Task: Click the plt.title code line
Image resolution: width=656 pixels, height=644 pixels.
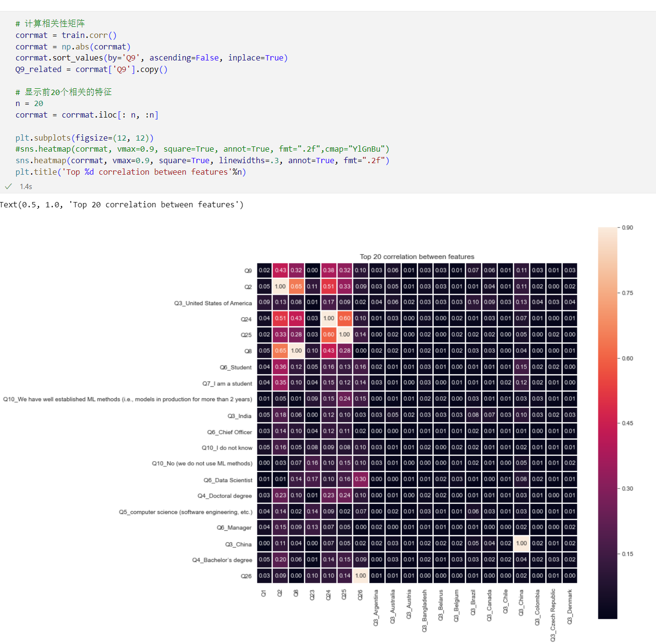Action: [x=131, y=172]
